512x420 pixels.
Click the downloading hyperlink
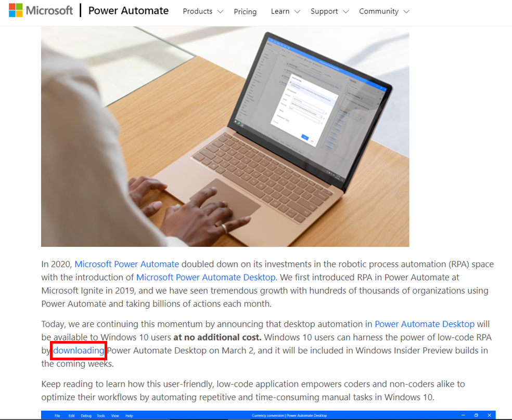pyautogui.click(x=79, y=350)
